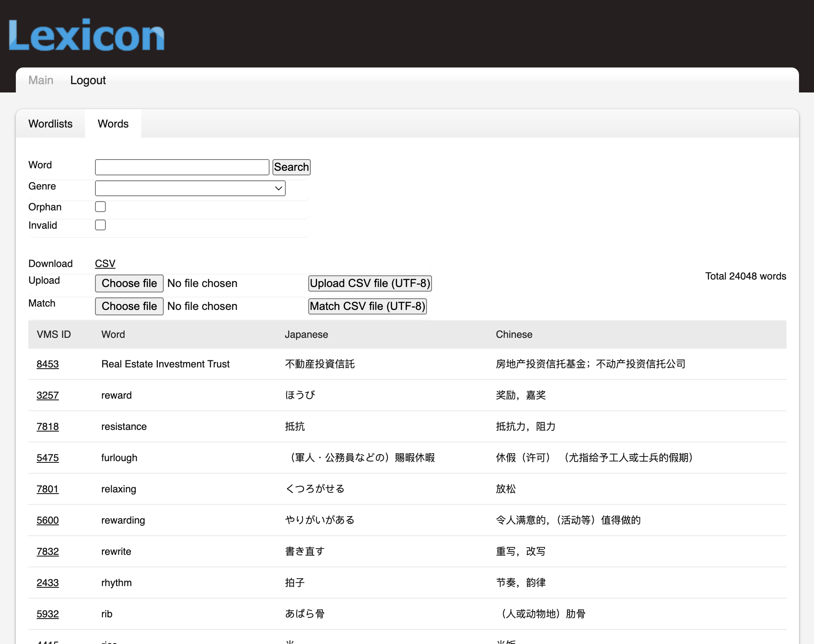Choose file for Upload row
This screenshot has height=644, width=814.
(129, 283)
